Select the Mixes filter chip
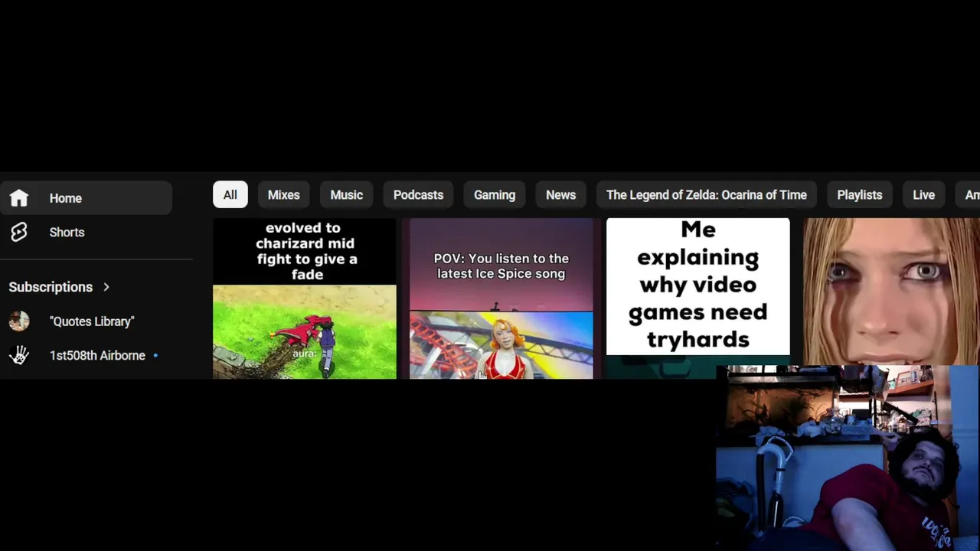980x551 pixels. point(284,195)
